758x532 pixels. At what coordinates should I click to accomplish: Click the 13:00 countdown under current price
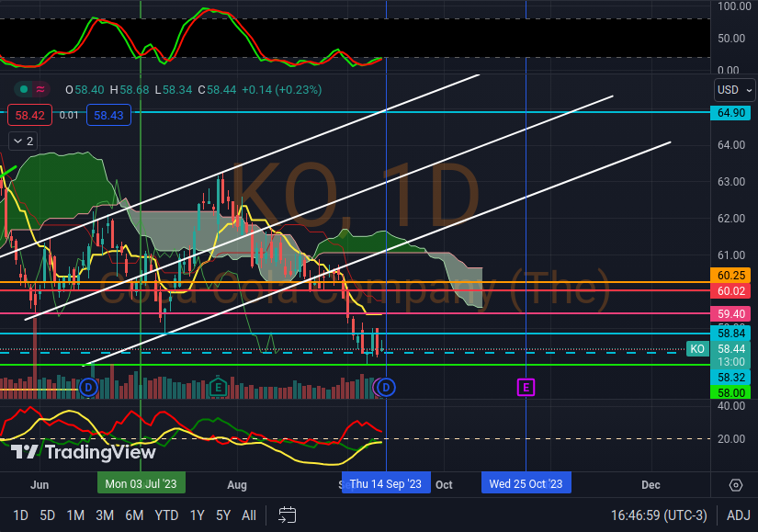pos(730,362)
